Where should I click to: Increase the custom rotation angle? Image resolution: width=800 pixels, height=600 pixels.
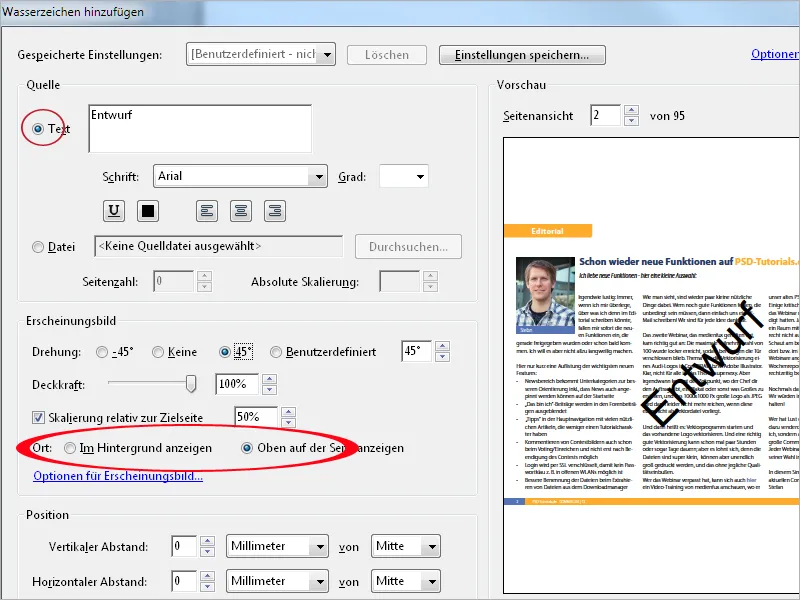442,346
